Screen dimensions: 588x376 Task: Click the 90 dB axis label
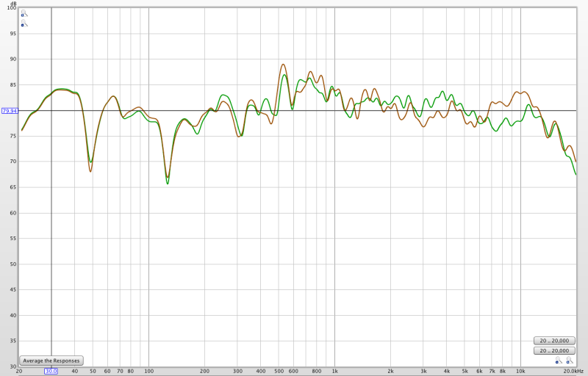click(x=13, y=59)
